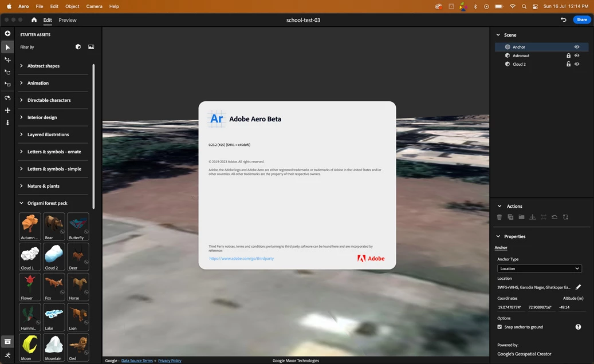Viewport: 594px width, 364px height.
Task: Click the Undo arrow icon
Action: click(x=563, y=19)
